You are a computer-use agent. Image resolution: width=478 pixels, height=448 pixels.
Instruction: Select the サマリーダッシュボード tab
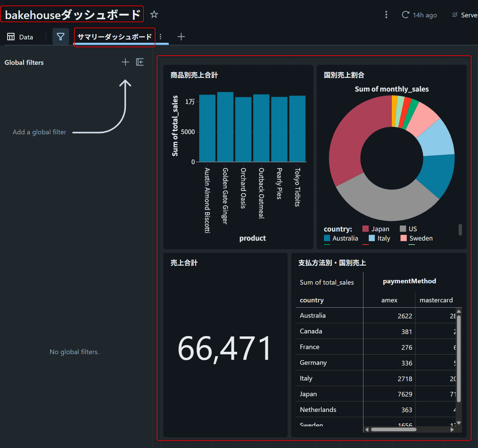(x=115, y=37)
